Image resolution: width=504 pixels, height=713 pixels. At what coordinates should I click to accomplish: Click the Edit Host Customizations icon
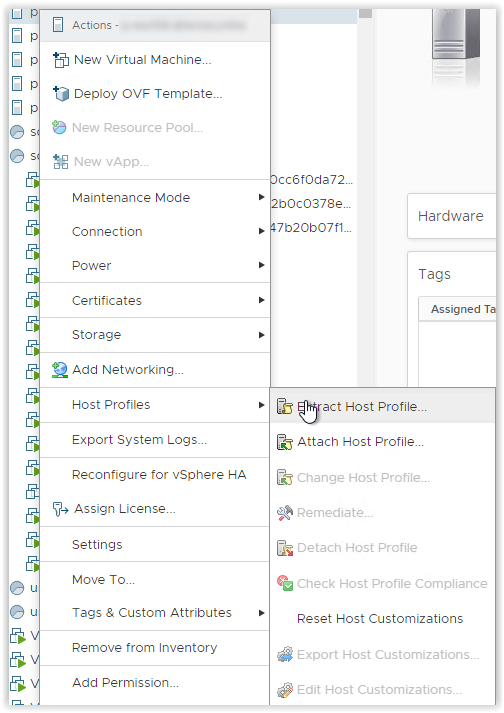coord(285,690)
